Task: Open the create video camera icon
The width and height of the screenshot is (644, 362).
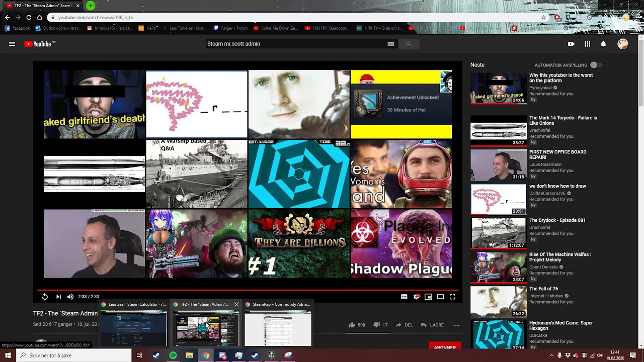Action: (571, 44)
